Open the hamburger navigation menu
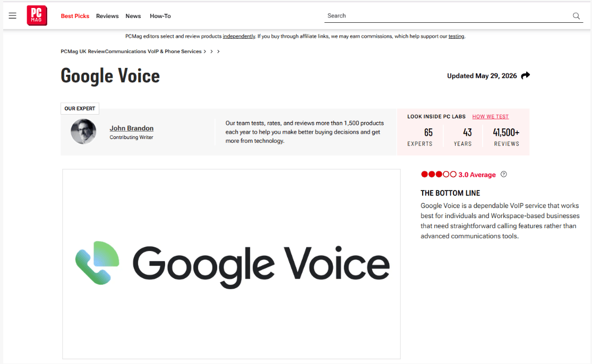This screenshot has width=592, height=364. 12,15
